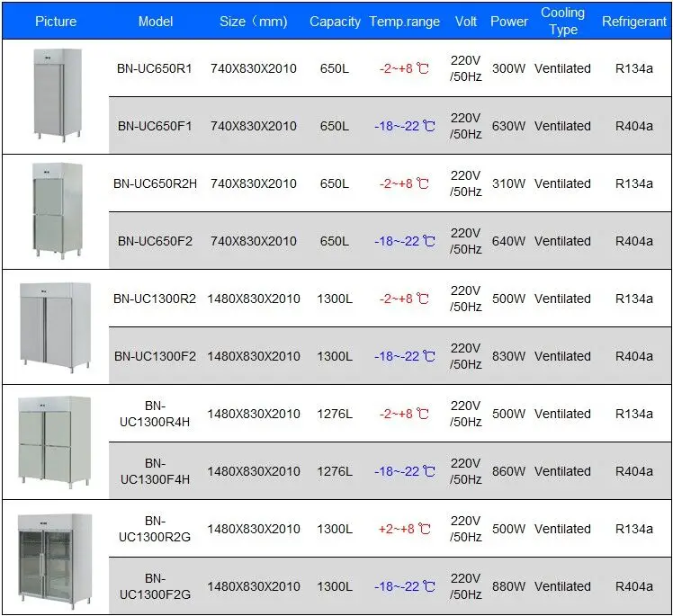Click the 880W power value
Image resolution: width=673 pixels, height=616 pixels.
508,586
